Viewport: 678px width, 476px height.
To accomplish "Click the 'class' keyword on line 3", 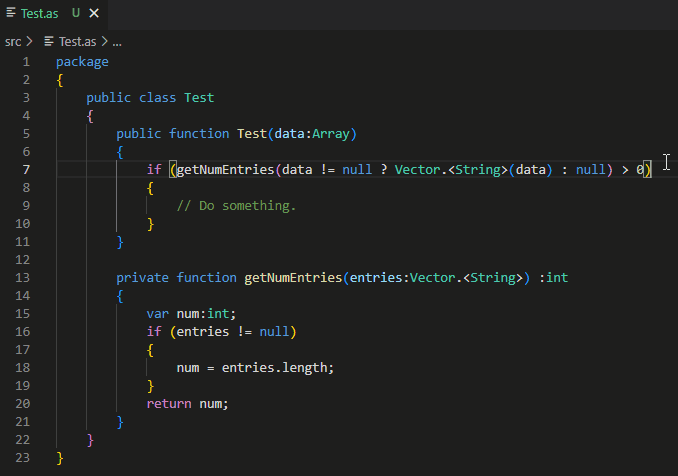I will (x=157, y=98).
